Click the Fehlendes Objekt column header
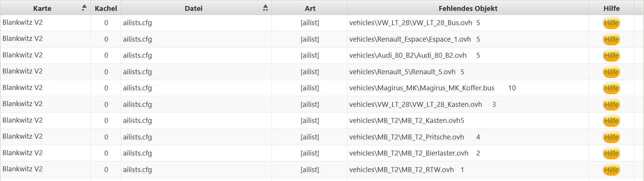 click(468, 8)
